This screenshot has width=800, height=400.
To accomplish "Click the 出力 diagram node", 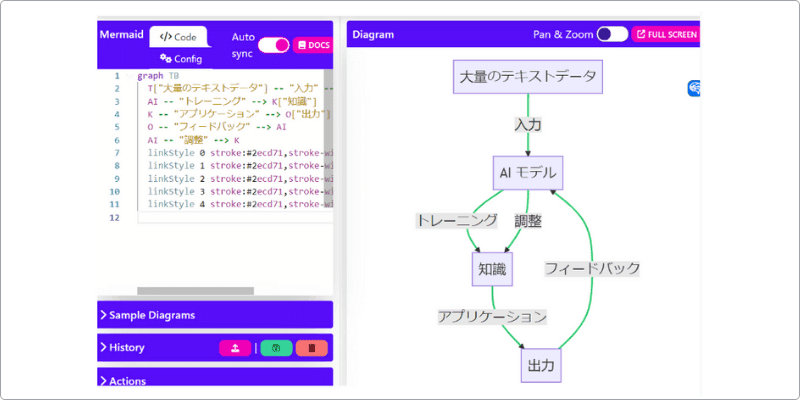I will pyautogui.click(x=541, y=365).
